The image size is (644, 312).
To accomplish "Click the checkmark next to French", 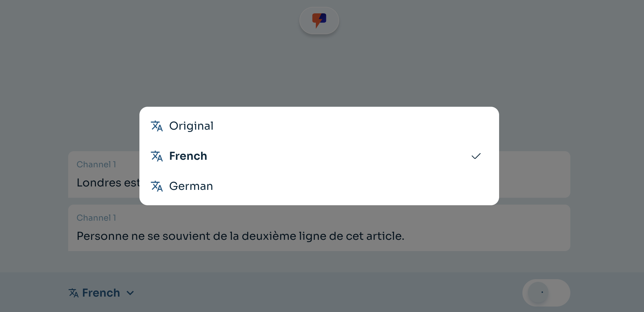I will pyautogui.click(x=476, y=156).
